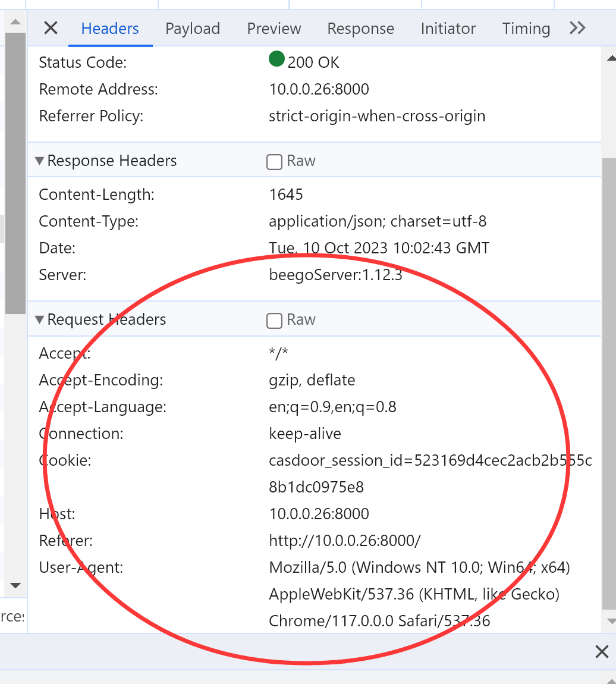Collapse the Response Headers section

[x=39, y=161]
